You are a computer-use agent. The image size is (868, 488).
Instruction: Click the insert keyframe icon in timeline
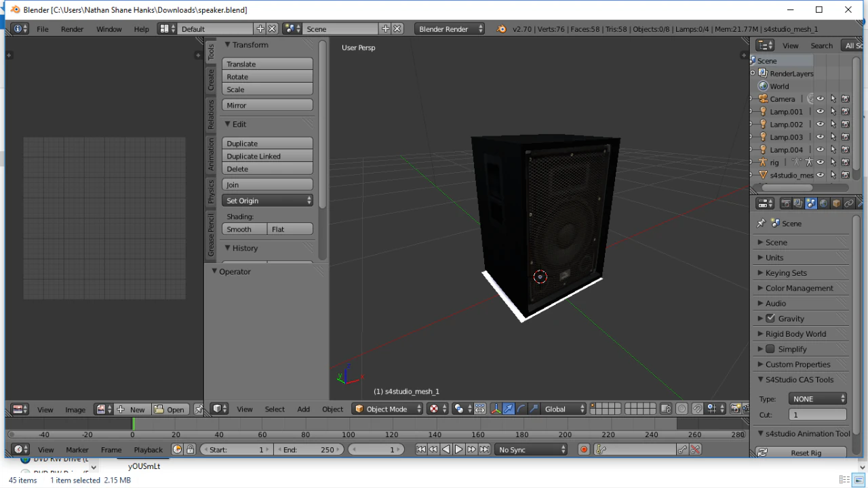(683, 449)
